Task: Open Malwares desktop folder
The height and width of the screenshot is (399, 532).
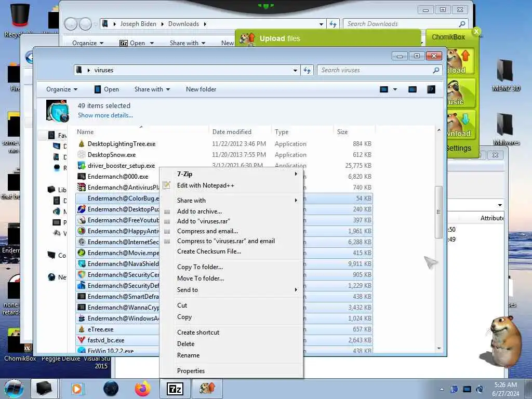Action: 506,129
